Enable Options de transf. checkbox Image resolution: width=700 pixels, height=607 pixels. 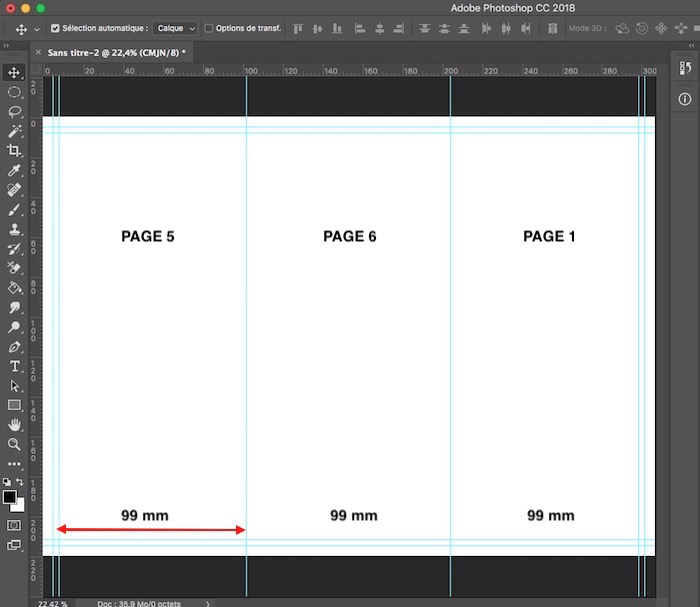tap(208, 28)
